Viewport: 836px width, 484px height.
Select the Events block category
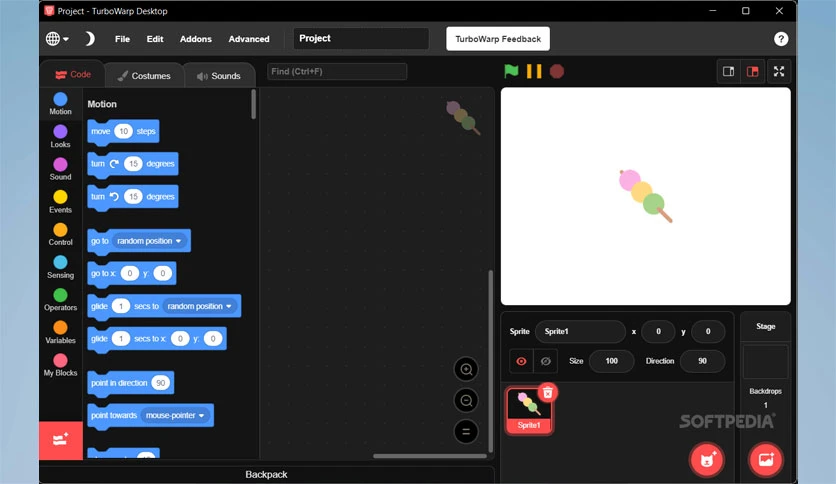coord(60,202)
